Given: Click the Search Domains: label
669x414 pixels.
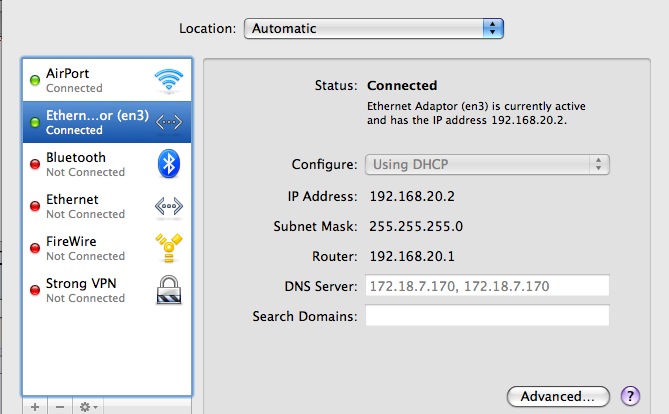Looking at the screenshot, I should [305, 316].
